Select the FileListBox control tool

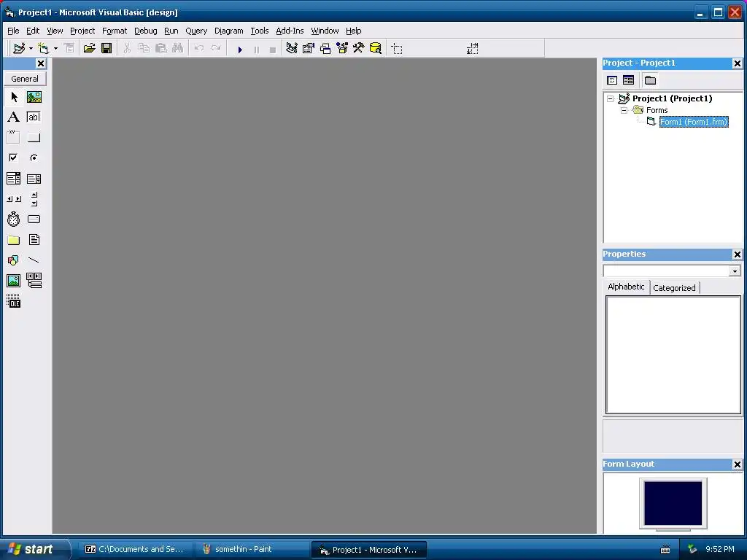click(34, 239)
